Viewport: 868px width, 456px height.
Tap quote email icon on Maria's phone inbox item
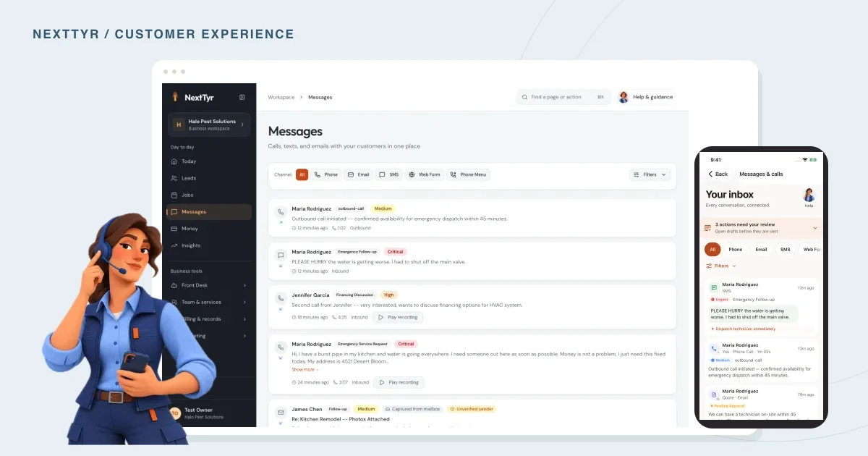714,394
